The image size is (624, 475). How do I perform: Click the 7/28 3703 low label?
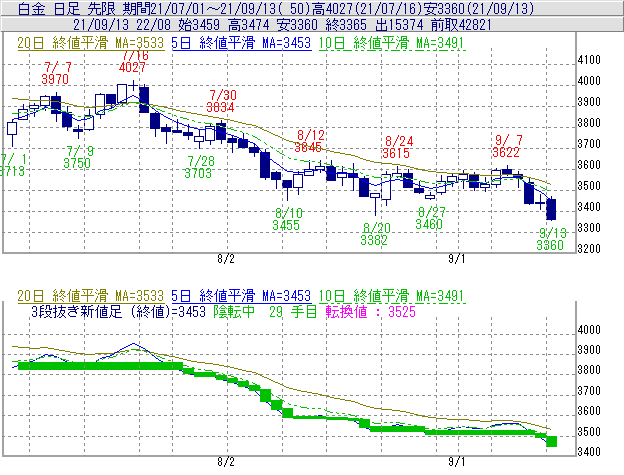(199, 167)
